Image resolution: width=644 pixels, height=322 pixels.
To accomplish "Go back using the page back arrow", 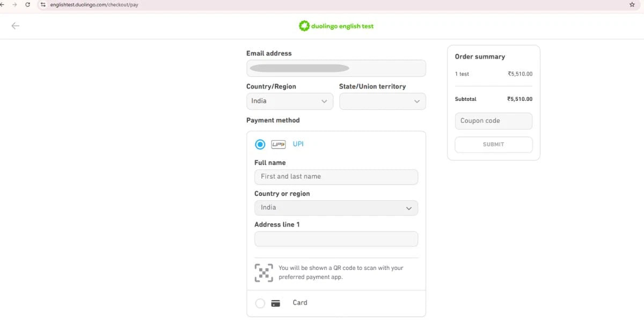I will (15, 26).
